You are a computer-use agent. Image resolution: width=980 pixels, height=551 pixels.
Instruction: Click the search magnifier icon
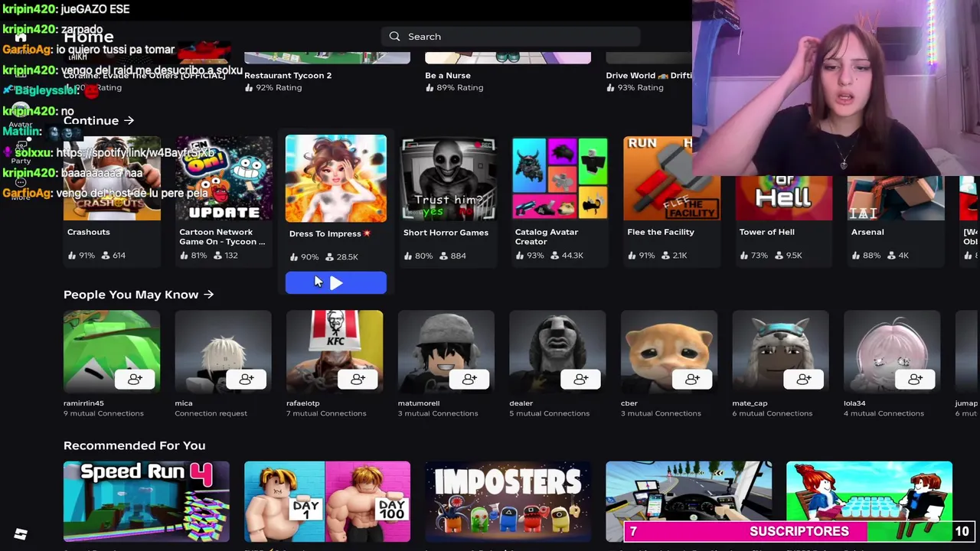[x=394, y=37]
